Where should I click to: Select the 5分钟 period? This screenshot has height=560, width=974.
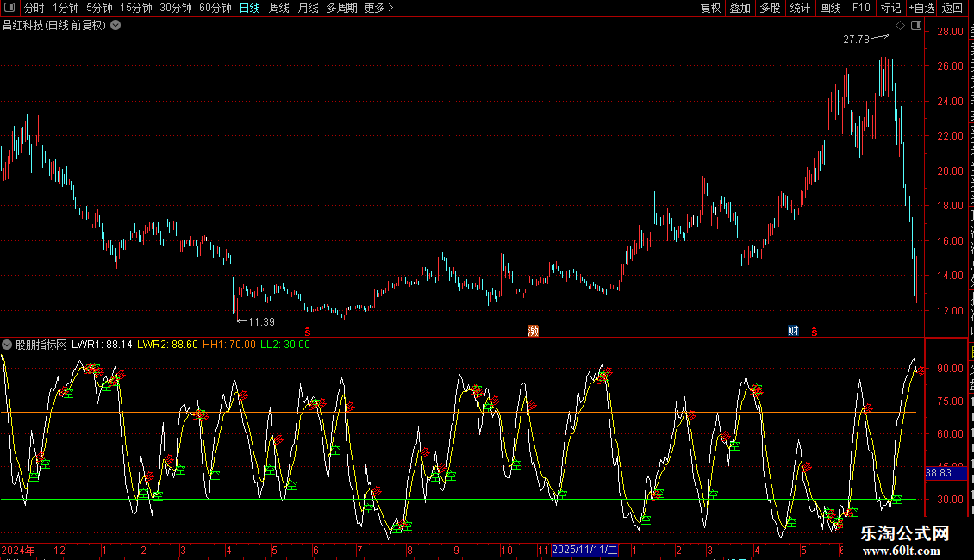coord(99,8)
